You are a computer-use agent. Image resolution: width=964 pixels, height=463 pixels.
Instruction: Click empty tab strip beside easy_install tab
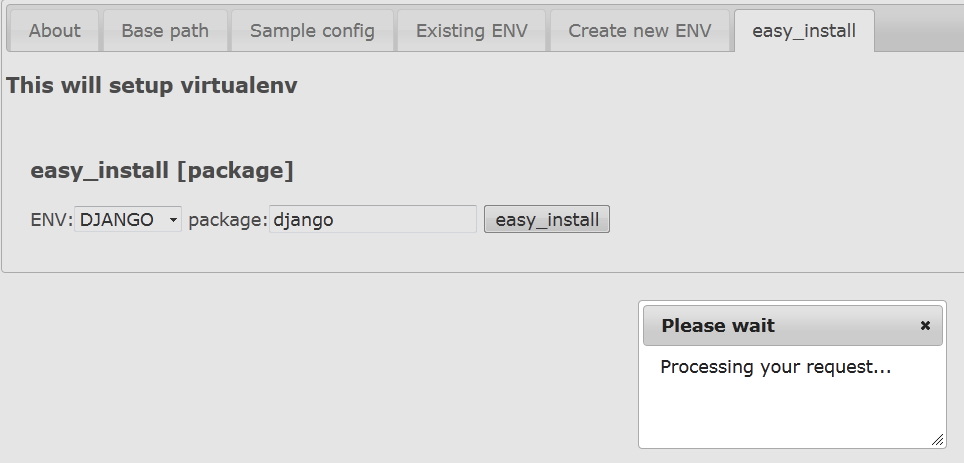click(x=919, y=31)
